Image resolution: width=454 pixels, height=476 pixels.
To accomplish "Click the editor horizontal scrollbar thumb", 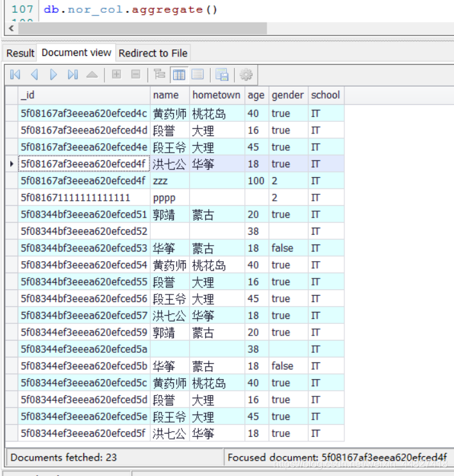I will tap(142, 28).
